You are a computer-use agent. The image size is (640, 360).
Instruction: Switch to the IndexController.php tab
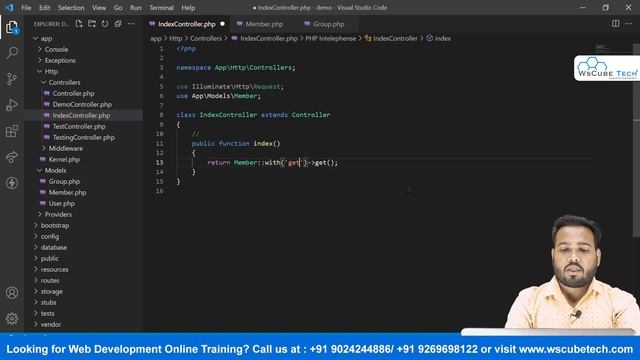click(187, 24)
